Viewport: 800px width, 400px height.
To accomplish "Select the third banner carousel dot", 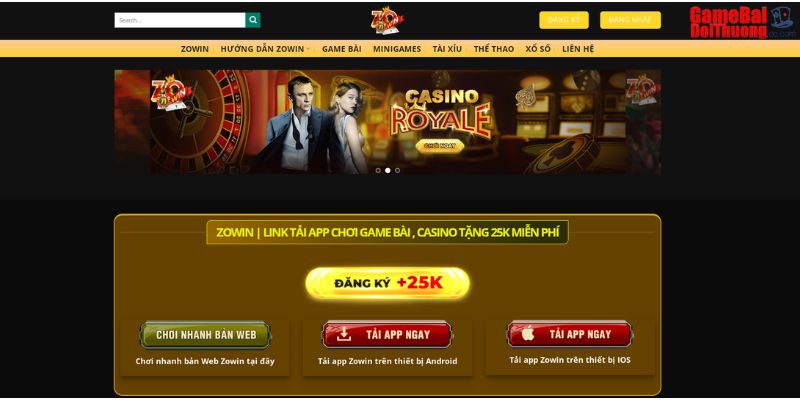I will tap(397, 170).
